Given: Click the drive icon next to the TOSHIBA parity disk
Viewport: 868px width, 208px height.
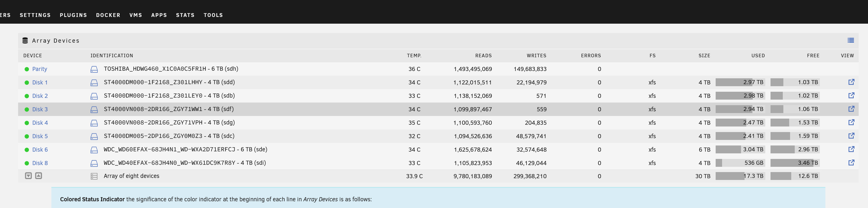Looking at the screenshot, I should (94, 70).
